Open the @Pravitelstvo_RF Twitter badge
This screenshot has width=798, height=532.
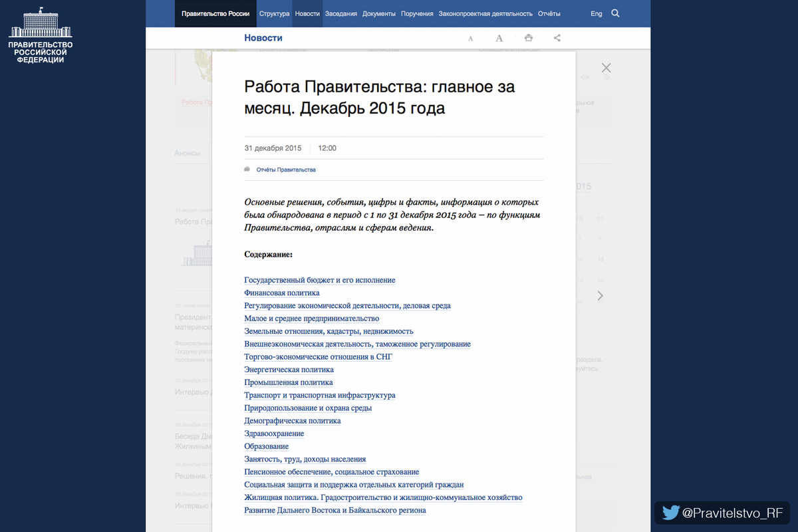coord(724,513)
